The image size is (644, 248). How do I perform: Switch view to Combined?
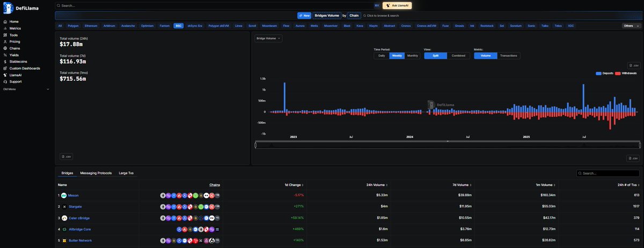tap(458, 56)
